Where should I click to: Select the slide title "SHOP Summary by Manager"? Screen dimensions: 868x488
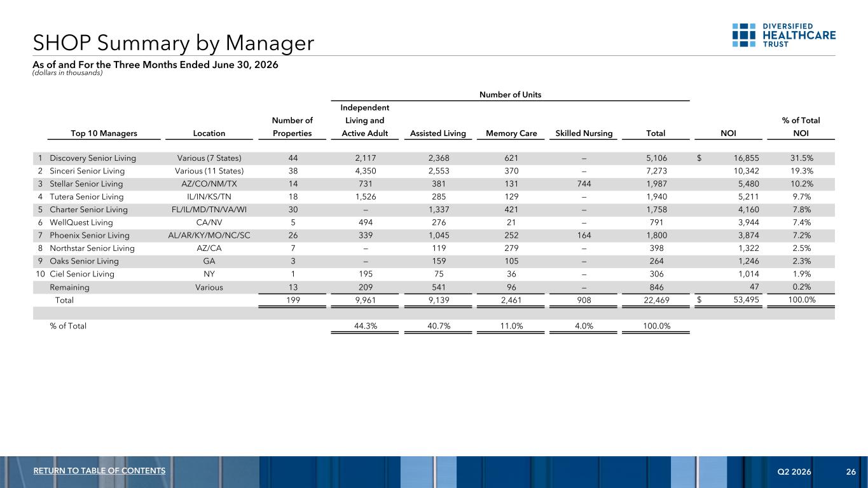(x=173, y=43)
